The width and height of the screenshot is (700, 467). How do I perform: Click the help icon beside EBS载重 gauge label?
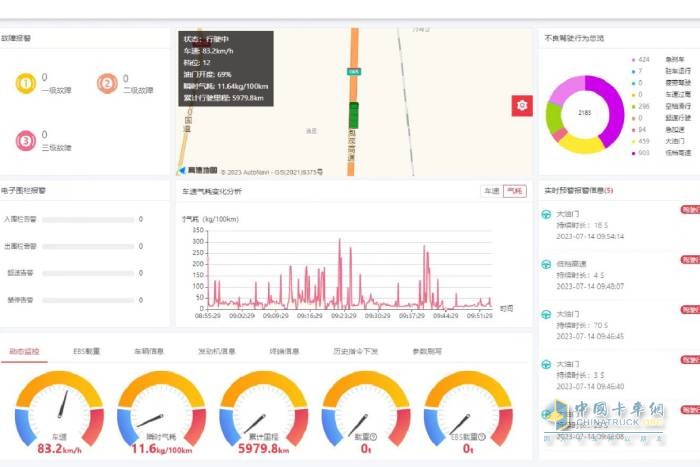482,437
